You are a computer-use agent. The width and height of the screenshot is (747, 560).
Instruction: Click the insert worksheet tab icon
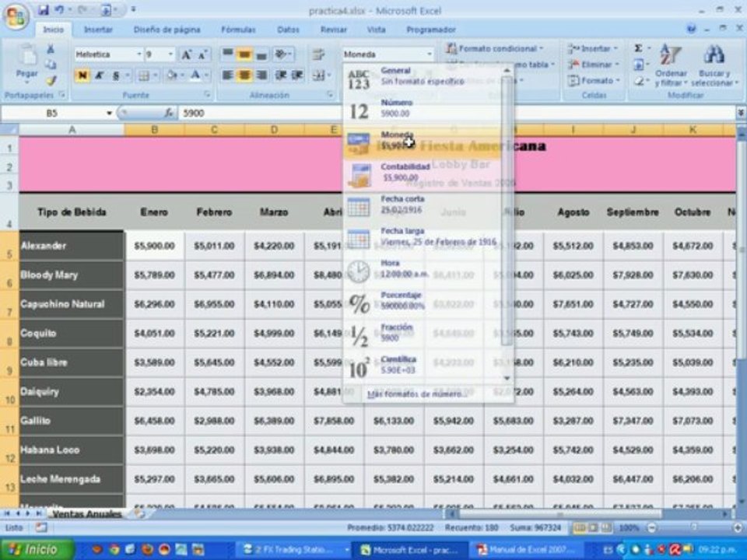coord(139,513)
